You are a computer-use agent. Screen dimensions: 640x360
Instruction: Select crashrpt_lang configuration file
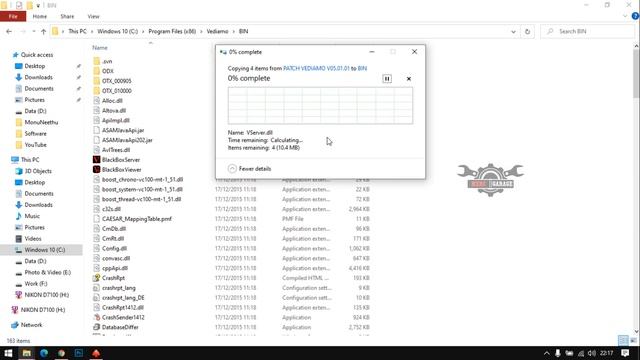(118, 288)
